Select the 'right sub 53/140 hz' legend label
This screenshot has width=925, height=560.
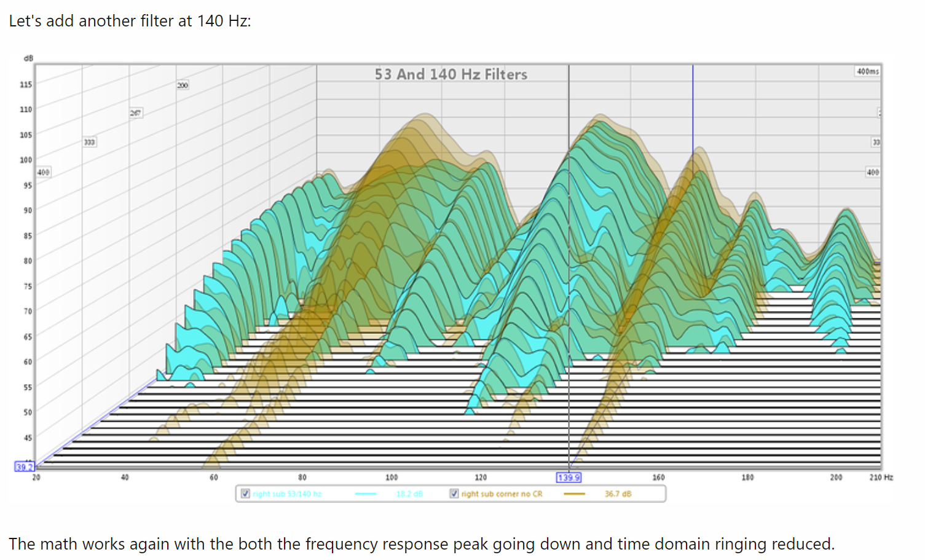coord(287,494)
